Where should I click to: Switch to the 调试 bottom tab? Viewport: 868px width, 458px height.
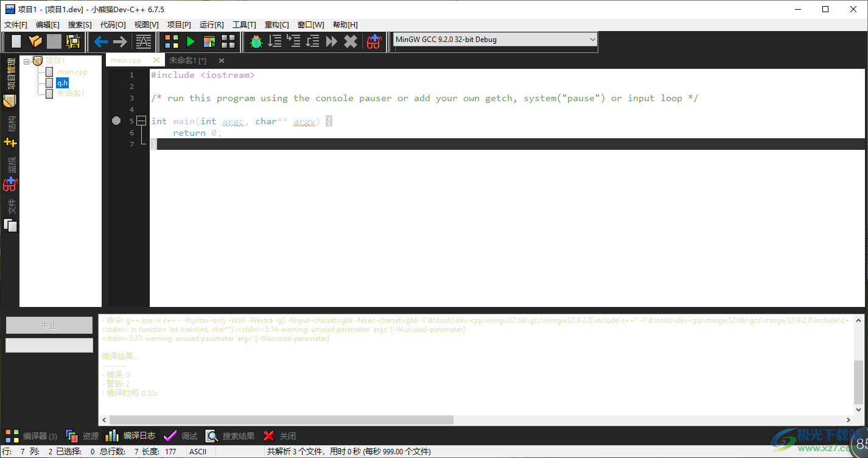click(180, 436)
